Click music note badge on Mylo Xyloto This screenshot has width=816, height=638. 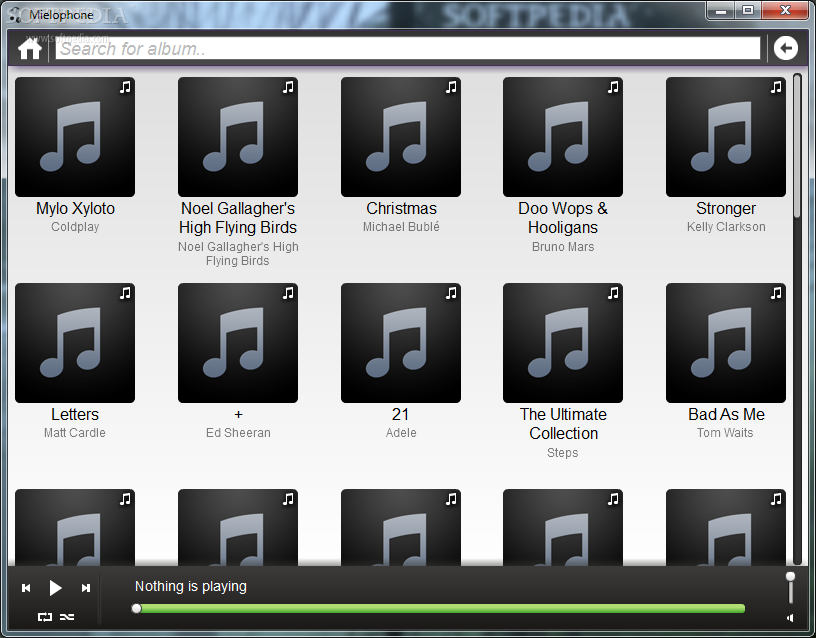125,87
